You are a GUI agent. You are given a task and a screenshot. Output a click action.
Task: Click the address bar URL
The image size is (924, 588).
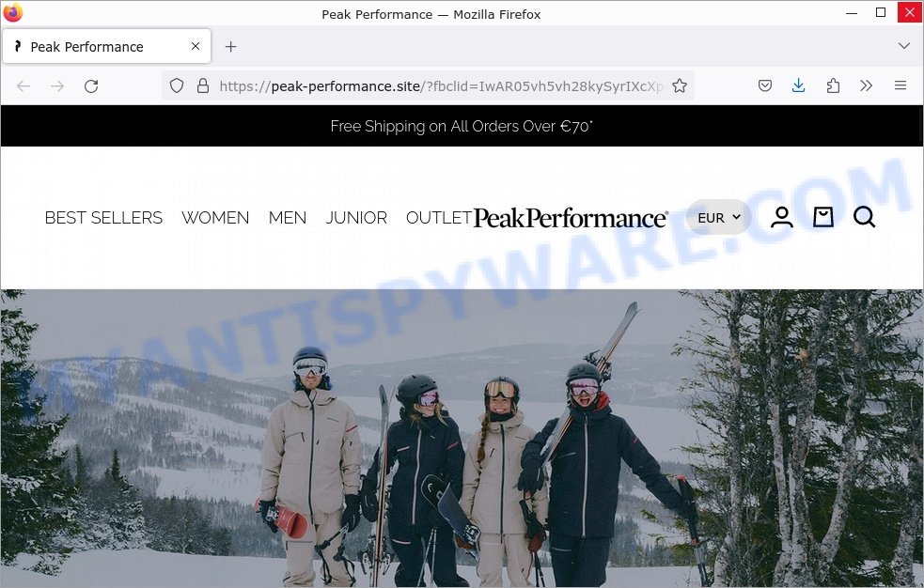point(440,85)
